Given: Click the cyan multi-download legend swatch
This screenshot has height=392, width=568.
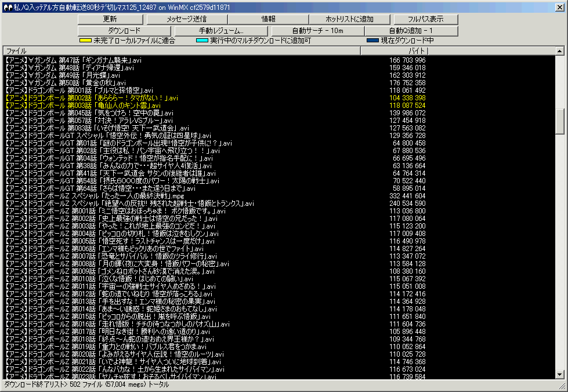Looking at the screenshot, I should pyautogui.click(x=202, y=41).
